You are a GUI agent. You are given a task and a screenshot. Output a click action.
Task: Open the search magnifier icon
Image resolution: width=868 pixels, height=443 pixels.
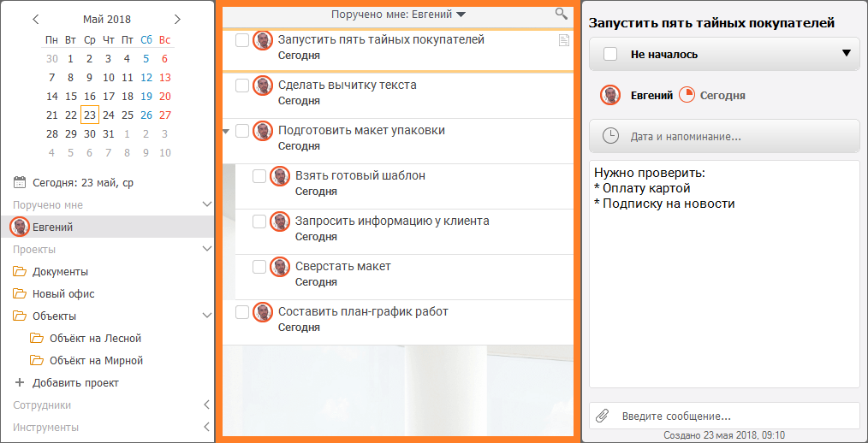pyautogui.click(x=562, y=14)
